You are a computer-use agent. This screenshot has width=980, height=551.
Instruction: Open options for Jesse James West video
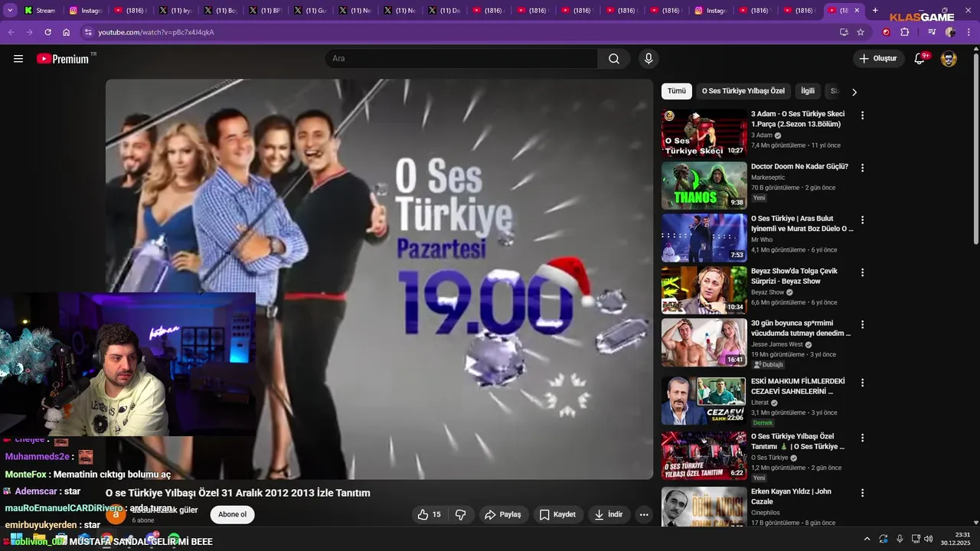click(862, 324)
